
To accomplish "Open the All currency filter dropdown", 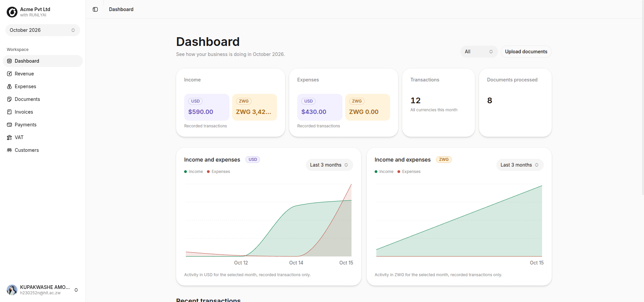I will click(x=479, y=52).
